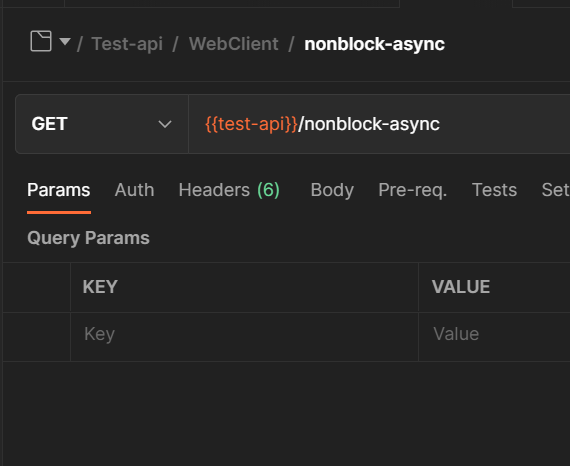Open the GET method dropdown

[102, 124]
